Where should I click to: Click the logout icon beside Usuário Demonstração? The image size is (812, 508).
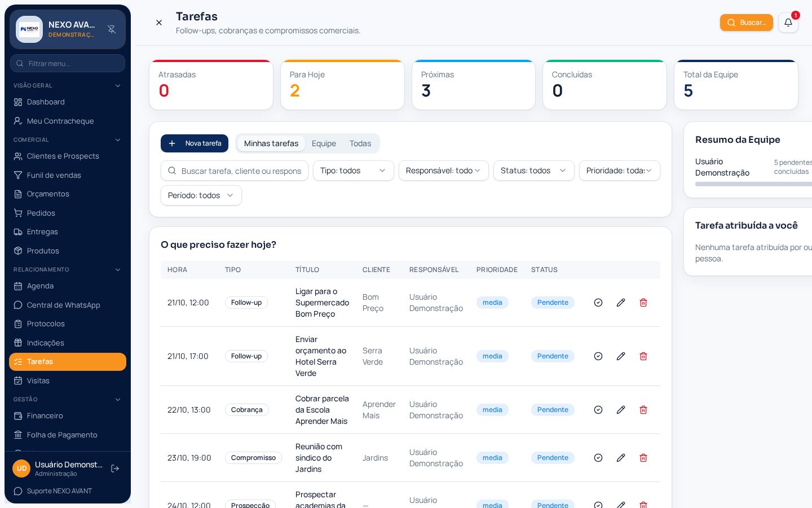click(115, 468)
